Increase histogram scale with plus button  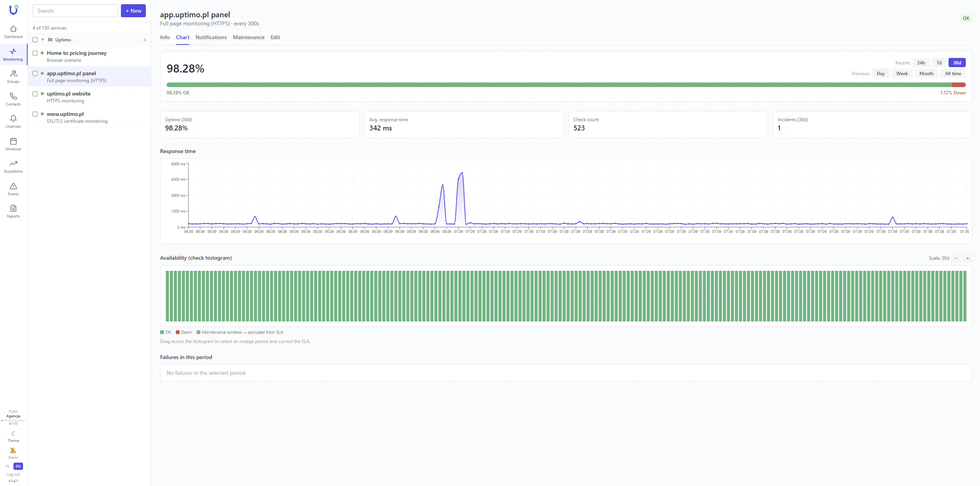[968, 258]
